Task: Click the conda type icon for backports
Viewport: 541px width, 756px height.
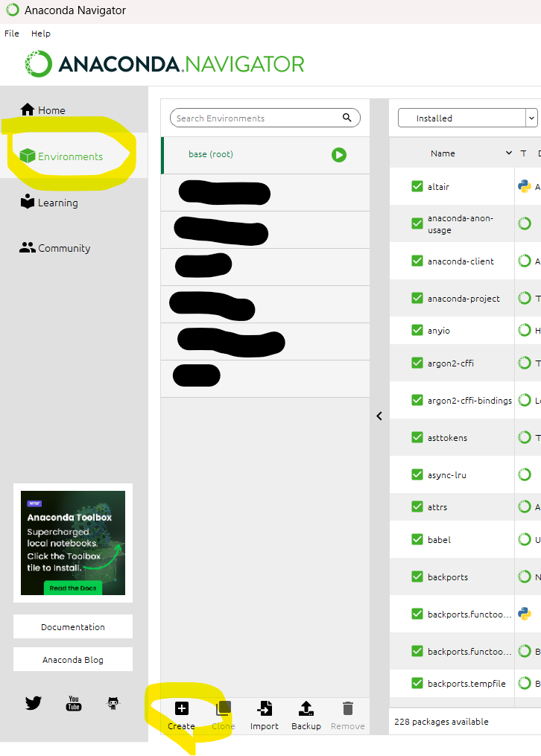Action: click(525, 576)
